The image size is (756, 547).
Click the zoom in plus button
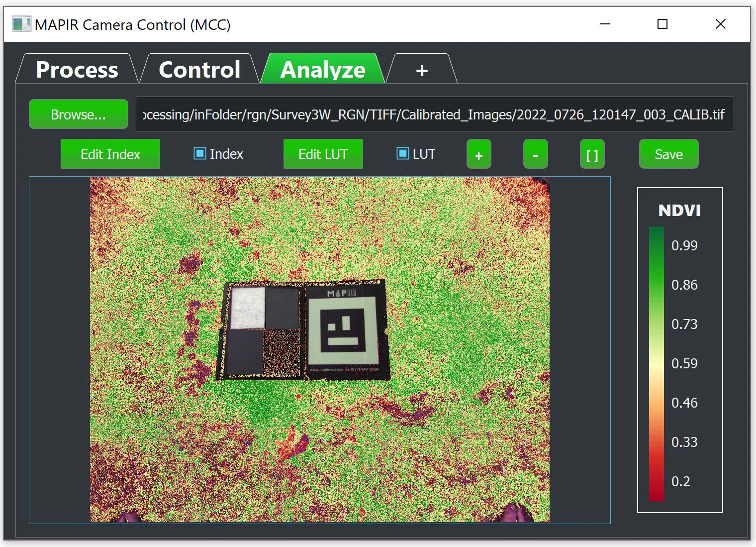pyautogui.click(x=478, y=155)
